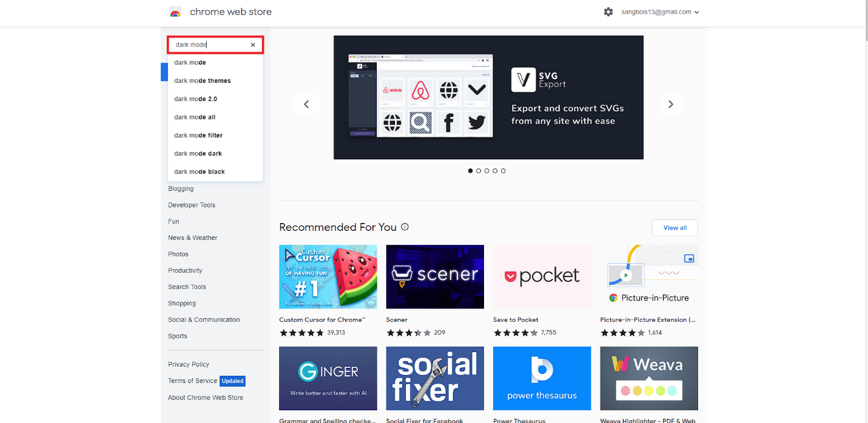The width and height of the screenshot is (868, 423).
Task: Click the Recommended For You info icon
Action: (405, 227)
